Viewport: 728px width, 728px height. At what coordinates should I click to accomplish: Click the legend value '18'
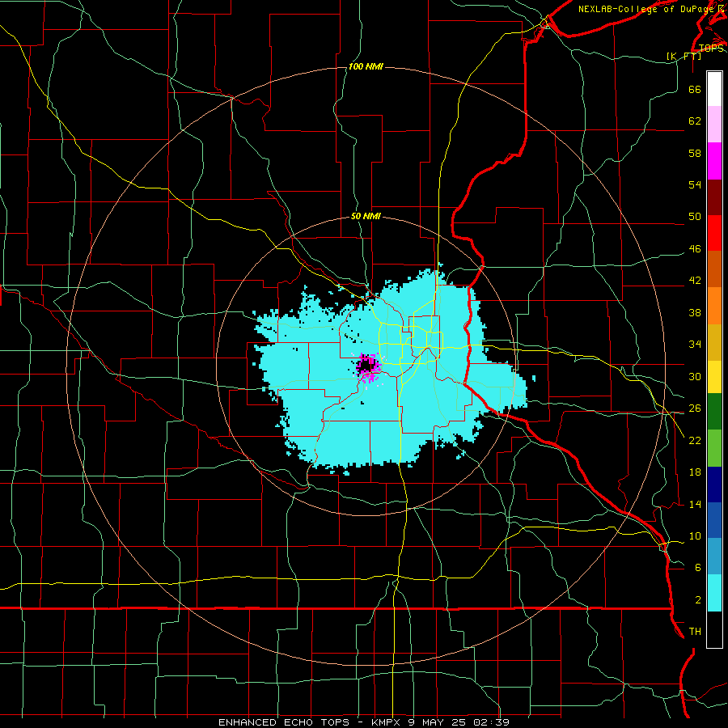pyautogui.click(x=695, y=472)
